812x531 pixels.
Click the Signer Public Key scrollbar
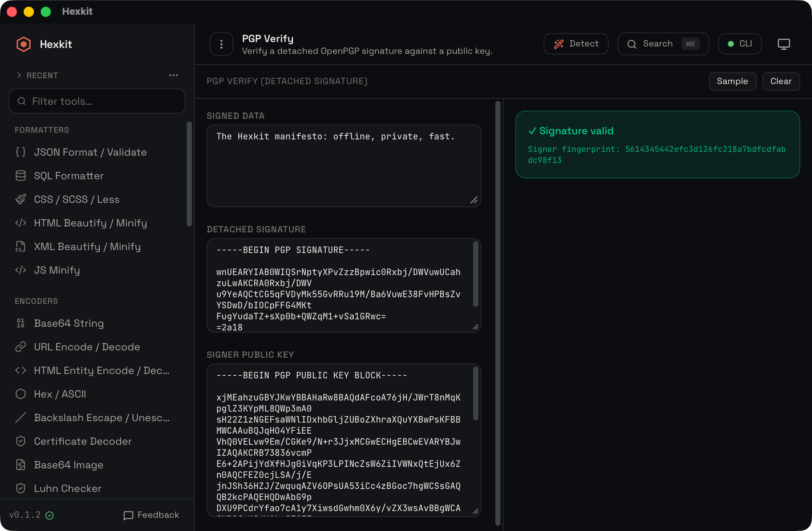click(x=475, y=393)
